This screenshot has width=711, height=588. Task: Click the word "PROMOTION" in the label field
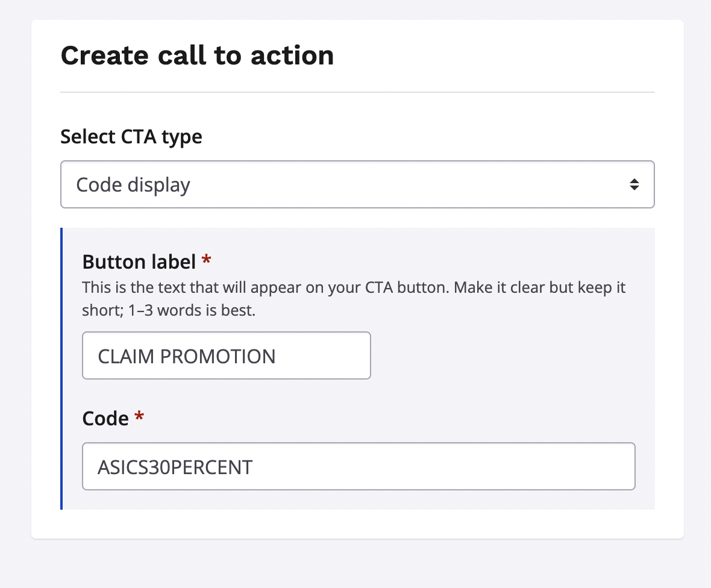point(218,356)
